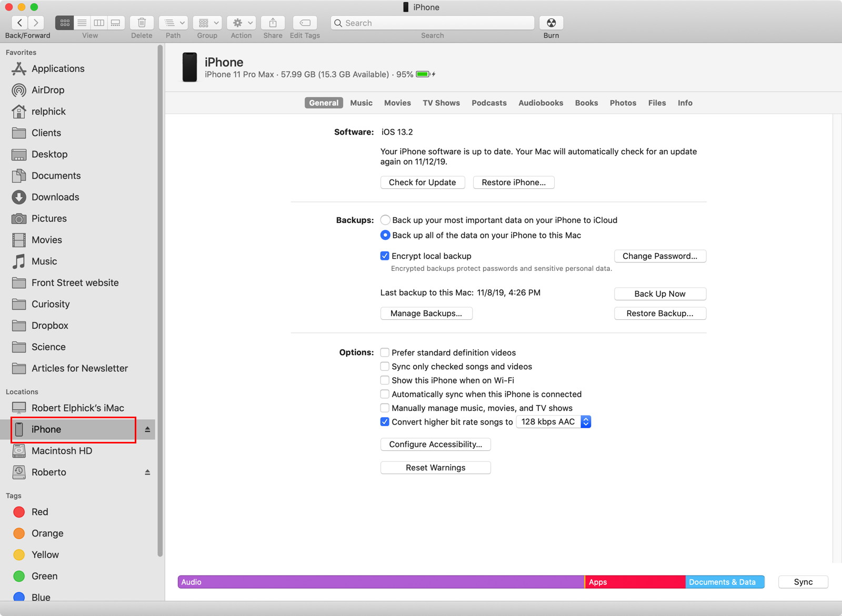Click the Edit Tags icon
842x616 pixels.
(x=305, y=23)
